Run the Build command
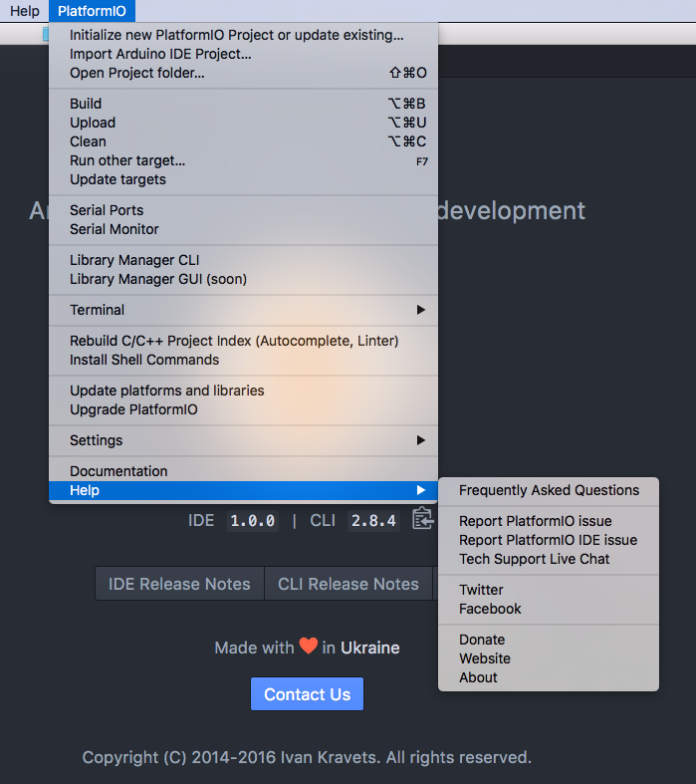This screenshot has width=696, height=784. pos(243,104)
